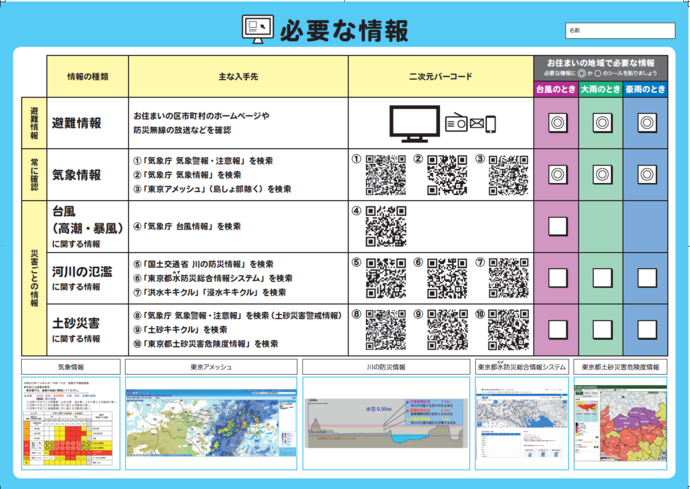Image resolution: width=690 pixels, height=489 pixels.
Task: Select the 豪雨のとき column header
Action: [x=645, y=89]
